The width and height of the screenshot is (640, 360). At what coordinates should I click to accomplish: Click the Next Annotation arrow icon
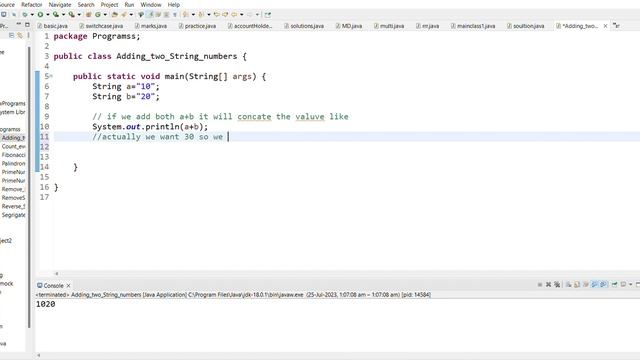tap(185, 15)
